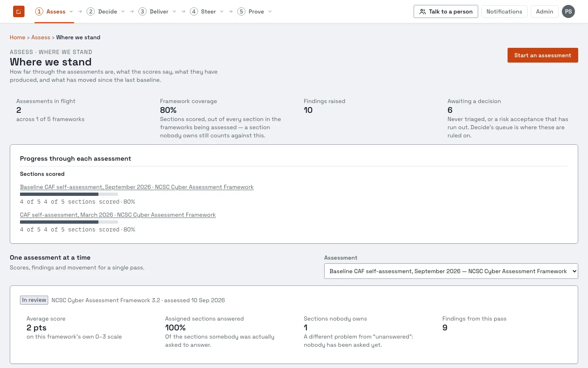
Task: Expand the Deliver menu chevron
Action: tap(174, 11)
